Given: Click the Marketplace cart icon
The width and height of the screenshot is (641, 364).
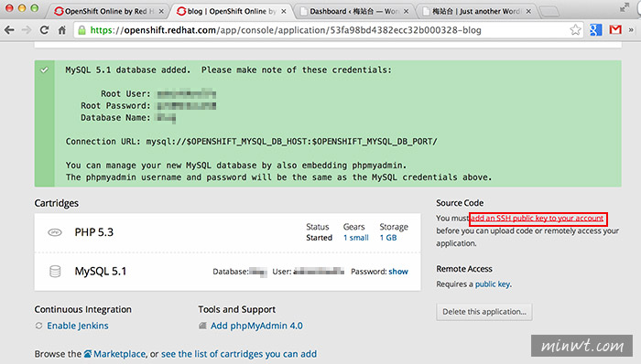Looking at the screenshot, I should (88, 354).
